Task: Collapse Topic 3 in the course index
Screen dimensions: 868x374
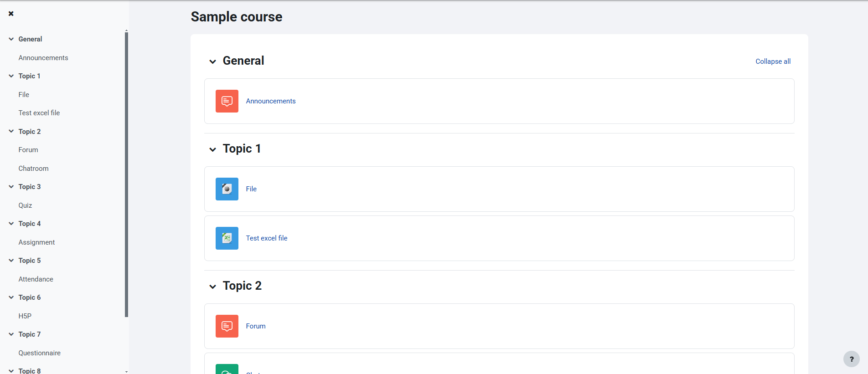Action: click(11, 187)
